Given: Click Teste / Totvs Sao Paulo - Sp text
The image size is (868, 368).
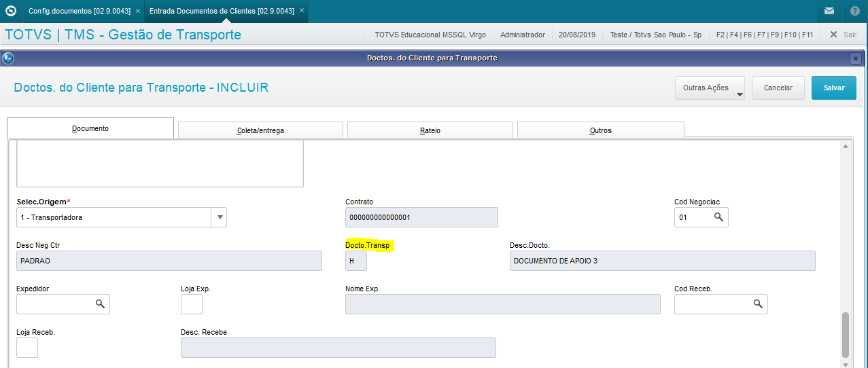Looking at the screenshot, I should coord(656,35).
